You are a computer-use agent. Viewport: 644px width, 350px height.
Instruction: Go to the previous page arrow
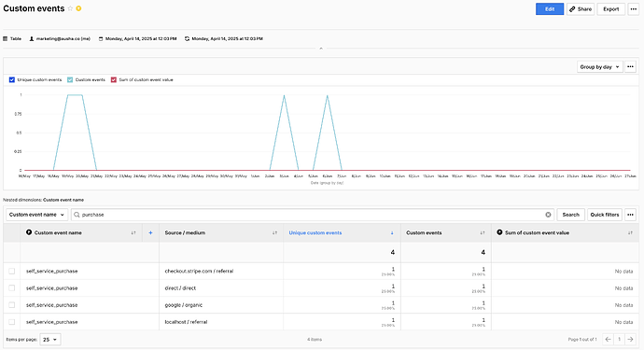608,340
